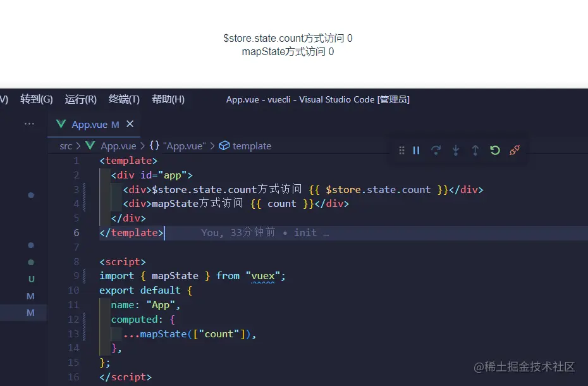Image resolution: width=588 pixels, height=386 pixels.
Task: Click the git blame text 'You, 33分钟前'
Action: 238,233
